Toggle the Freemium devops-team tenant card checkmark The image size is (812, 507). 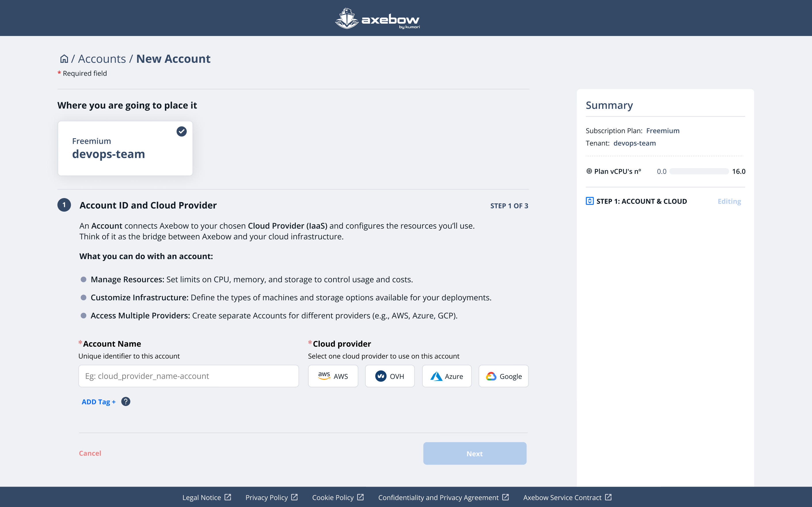pyautogui.click(x=182, y=132)
